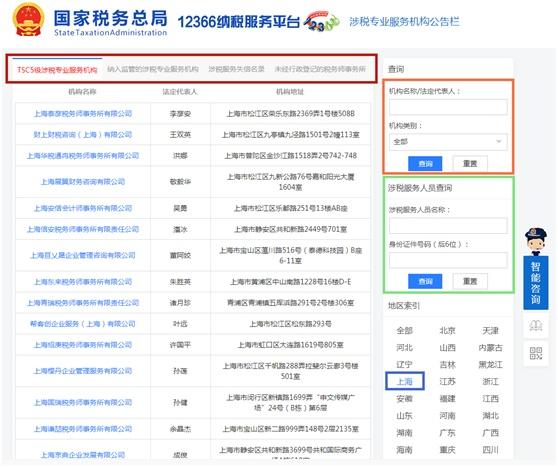Screen dimensions: 558x467
Task: Click the 12366 colorful number graphic
Action: pyautogui.click(x=321, y=21)
